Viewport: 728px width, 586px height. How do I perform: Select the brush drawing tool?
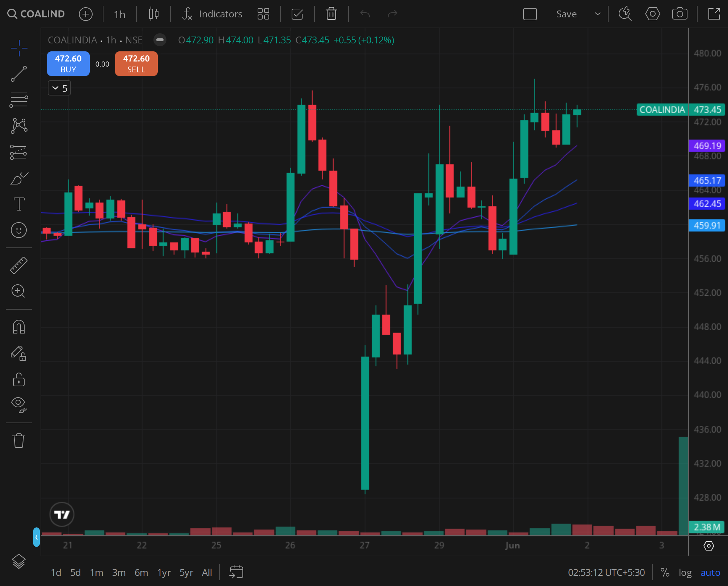click(19, 178)
